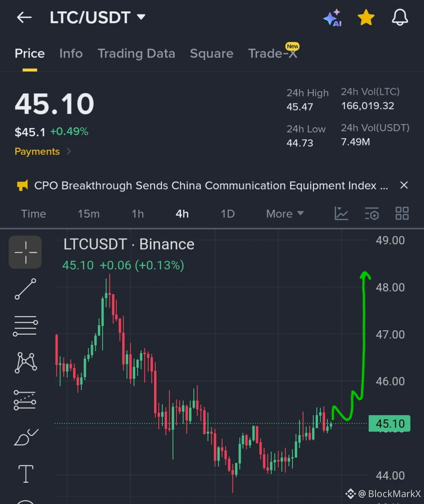Select the 1h interval
The image size is (424, 504).
138,214
